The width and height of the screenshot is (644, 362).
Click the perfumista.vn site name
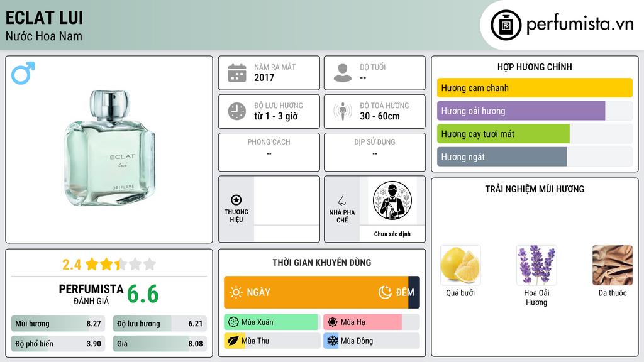click(x=580, y=25)
